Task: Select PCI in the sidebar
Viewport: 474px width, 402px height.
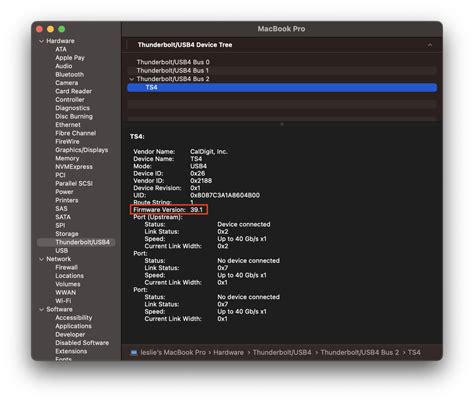Action: (x=60, y=175)
